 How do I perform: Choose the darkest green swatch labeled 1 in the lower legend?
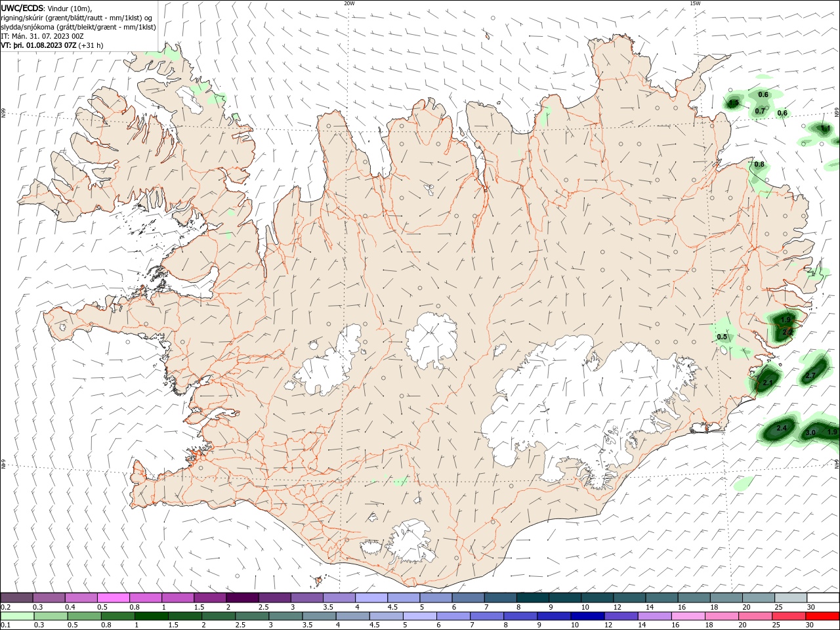tap(152, 616)
